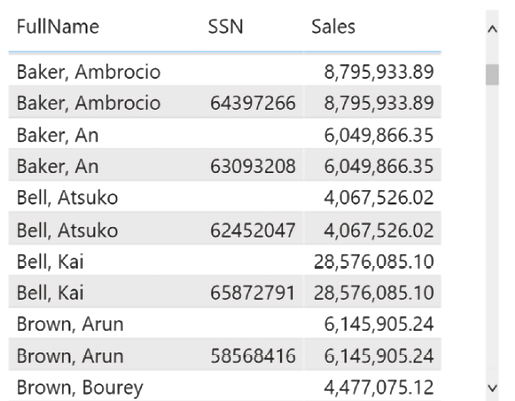Sort by Sales column header
This screenshot has height=401, width=515.
coord(333,27)
